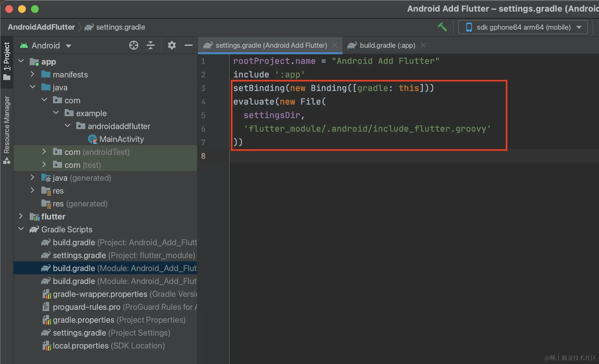Click the Select Opened File crosshair icon
The width and height of the screenshot is (599, 364).
click(134, 45)
